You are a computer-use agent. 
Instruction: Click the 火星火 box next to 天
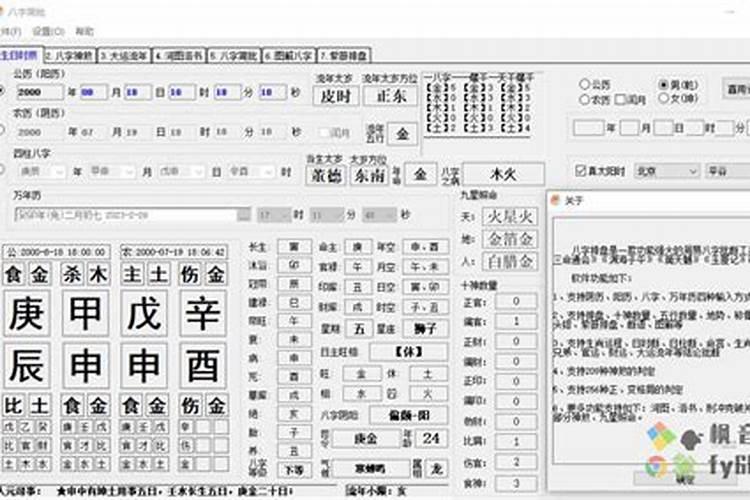[510, 217]
